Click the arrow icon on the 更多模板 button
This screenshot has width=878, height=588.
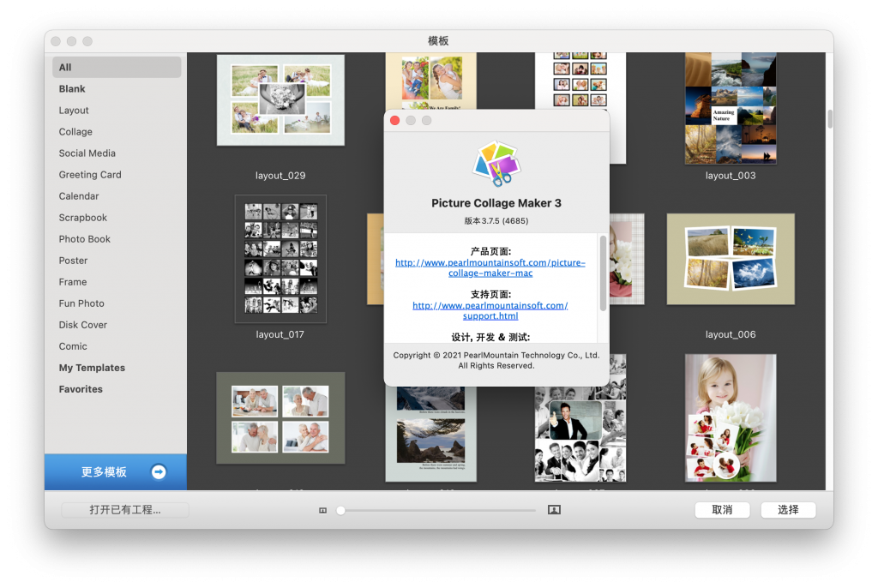tap(159, 472)
